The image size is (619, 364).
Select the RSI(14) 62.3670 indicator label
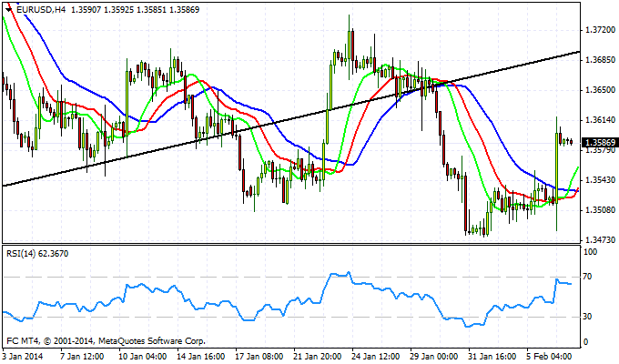(x=37, y=254)
